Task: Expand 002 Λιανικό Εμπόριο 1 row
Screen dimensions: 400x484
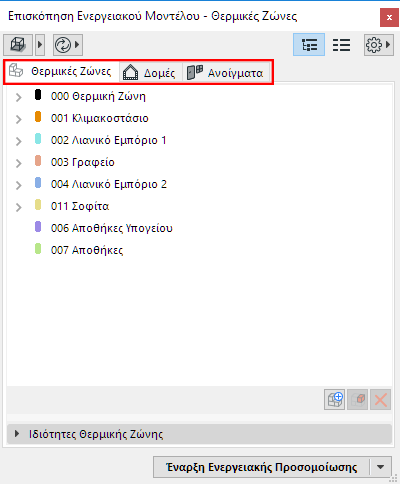Action: point(19,141)
